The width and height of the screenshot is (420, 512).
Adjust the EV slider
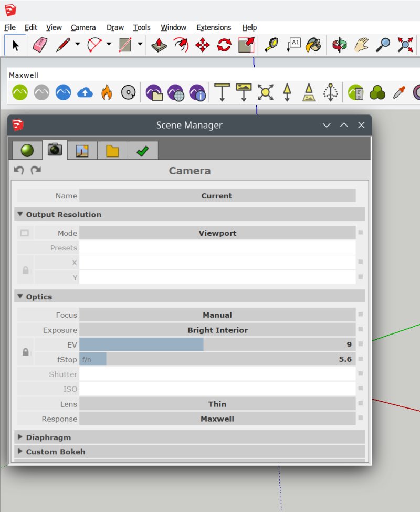click(217, 344)
